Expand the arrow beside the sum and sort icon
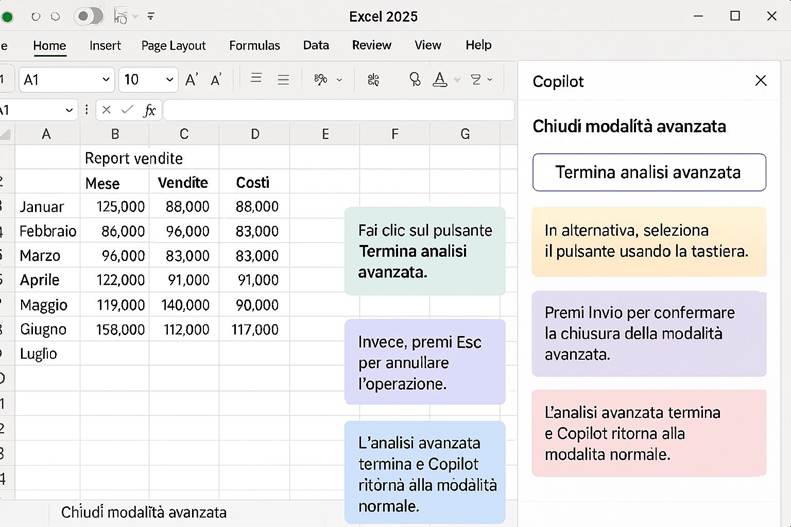The height and width of the screenshot is (527, 791). point(489,80)
